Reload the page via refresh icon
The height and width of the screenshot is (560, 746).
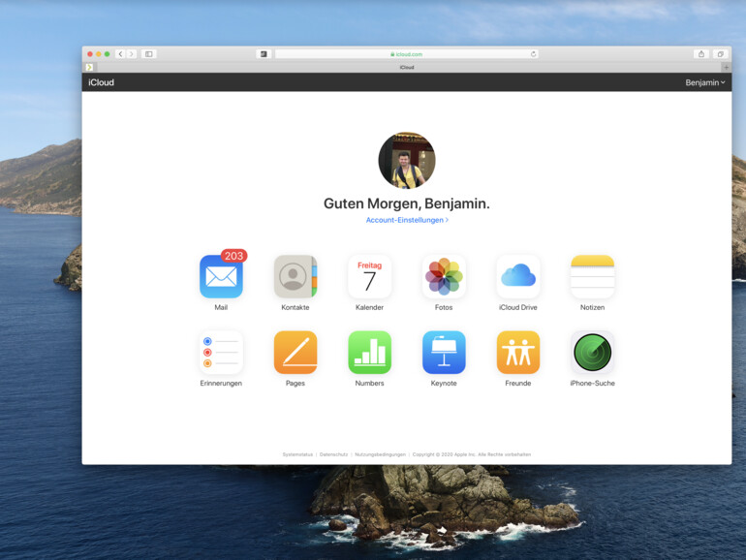[x=533, y=54]
